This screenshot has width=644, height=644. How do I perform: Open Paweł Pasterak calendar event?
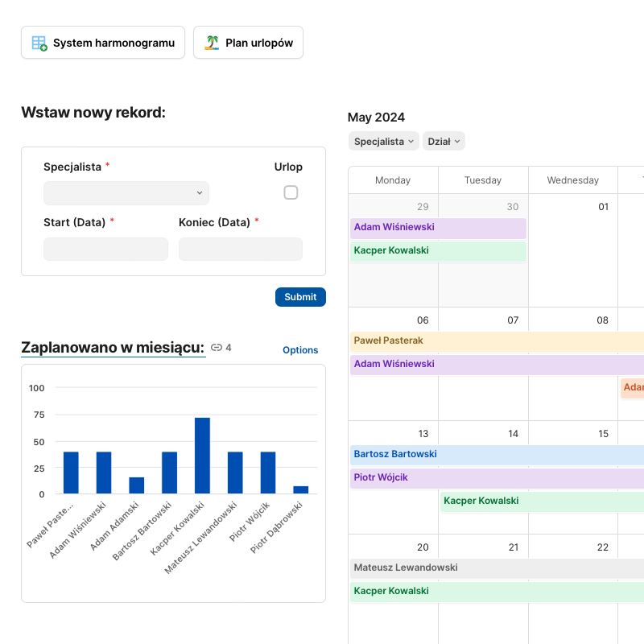click(496, 341)
